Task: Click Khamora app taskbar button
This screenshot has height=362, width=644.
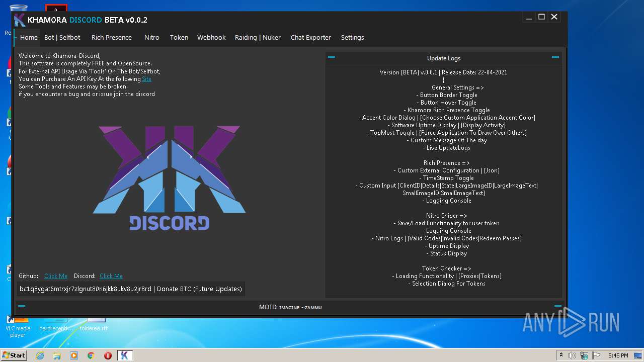Action: [x=125, y=355]
